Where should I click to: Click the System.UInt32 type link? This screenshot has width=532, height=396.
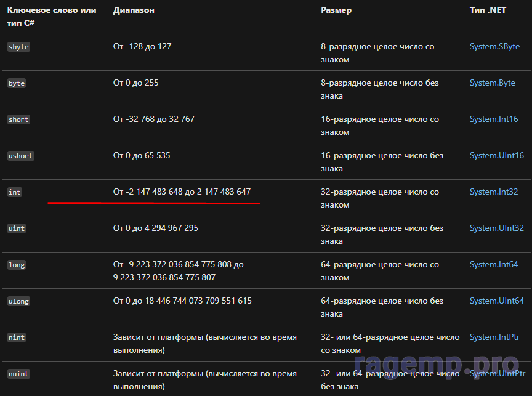pyautogui.click(x=496, y=228)
